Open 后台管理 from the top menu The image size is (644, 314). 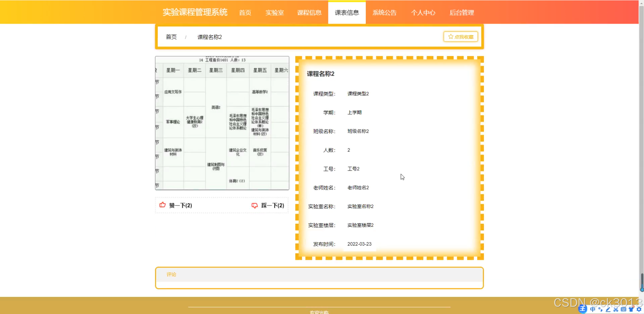tap(462, 13)
